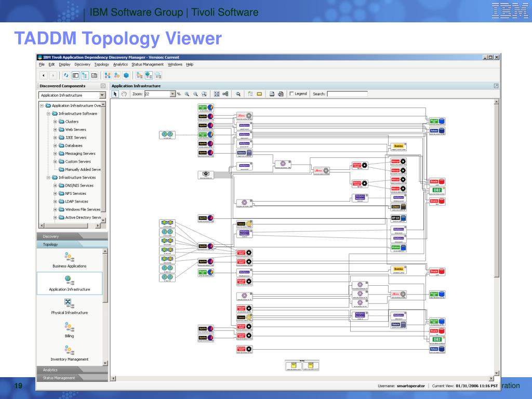Expand the DNS/NIS Services folder
This screenshot has height=399, width=532.
pos(55,185)
